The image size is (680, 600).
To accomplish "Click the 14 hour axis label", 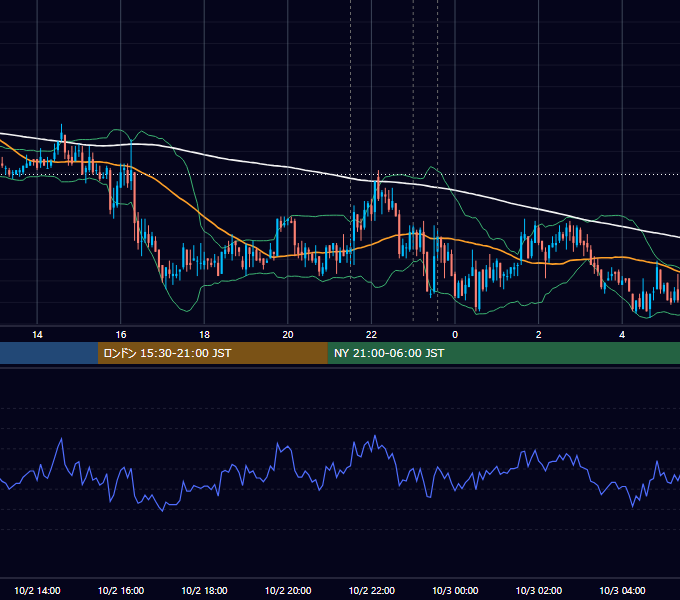I will (x=37, y=335).
